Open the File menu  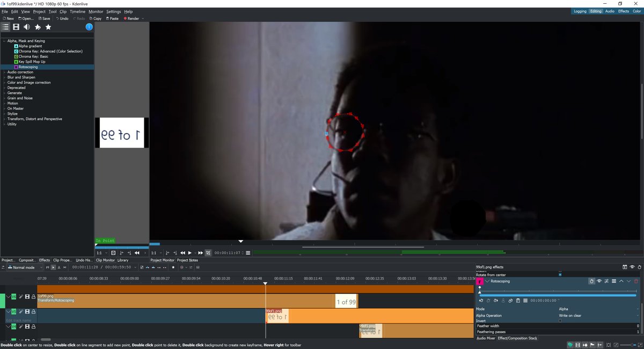pyautogui.click(x=4, y=11)
